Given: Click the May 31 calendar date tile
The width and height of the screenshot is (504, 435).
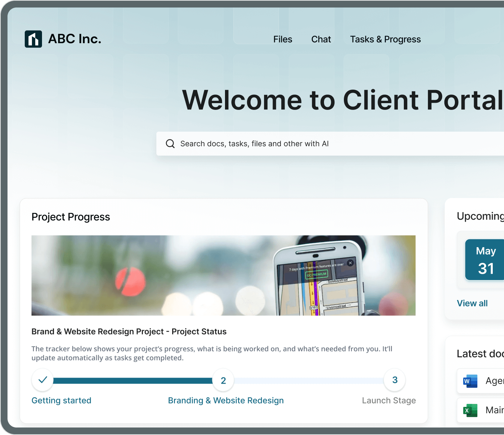Looking at the screenshot, I should (x=484, y=260).
